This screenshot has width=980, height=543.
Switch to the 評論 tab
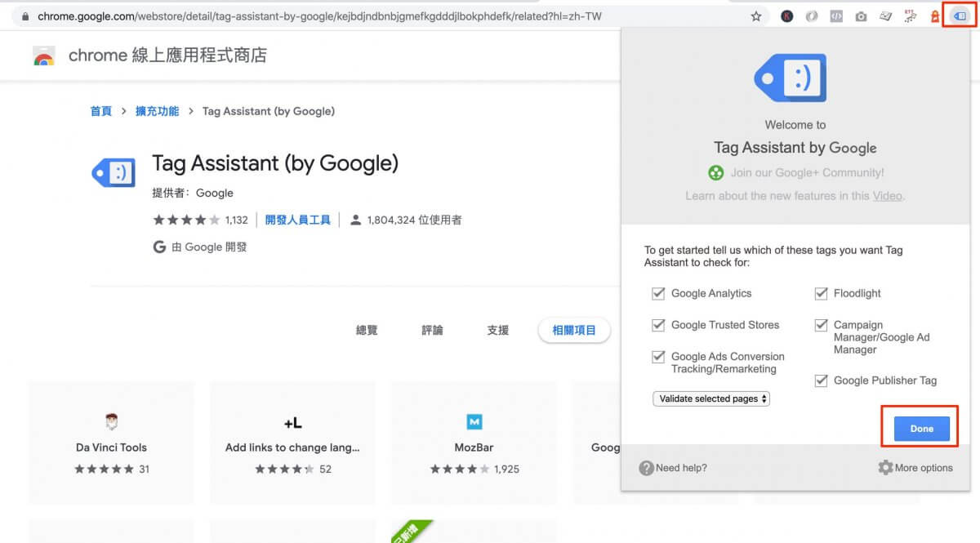pos(432,330)
